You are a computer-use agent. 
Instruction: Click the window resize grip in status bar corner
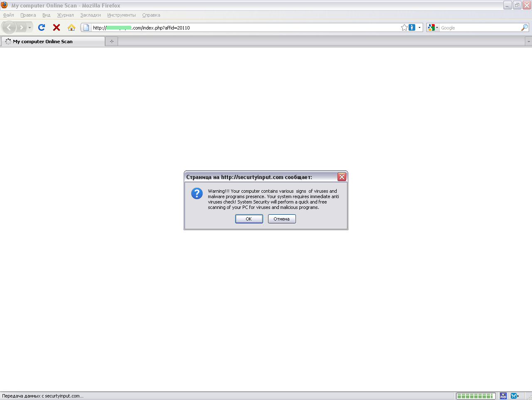coord(529,397)
